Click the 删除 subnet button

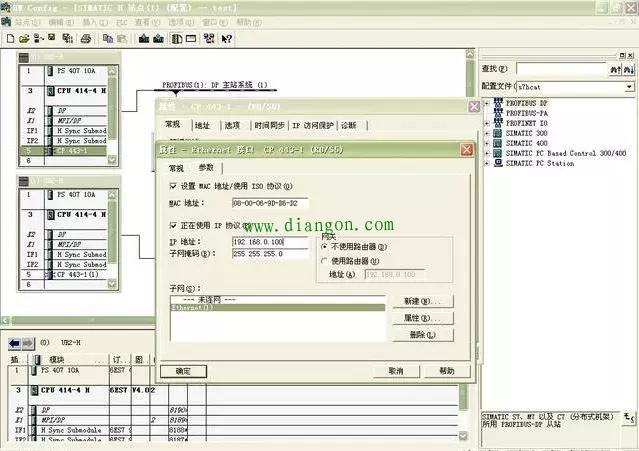coord(423,335)
